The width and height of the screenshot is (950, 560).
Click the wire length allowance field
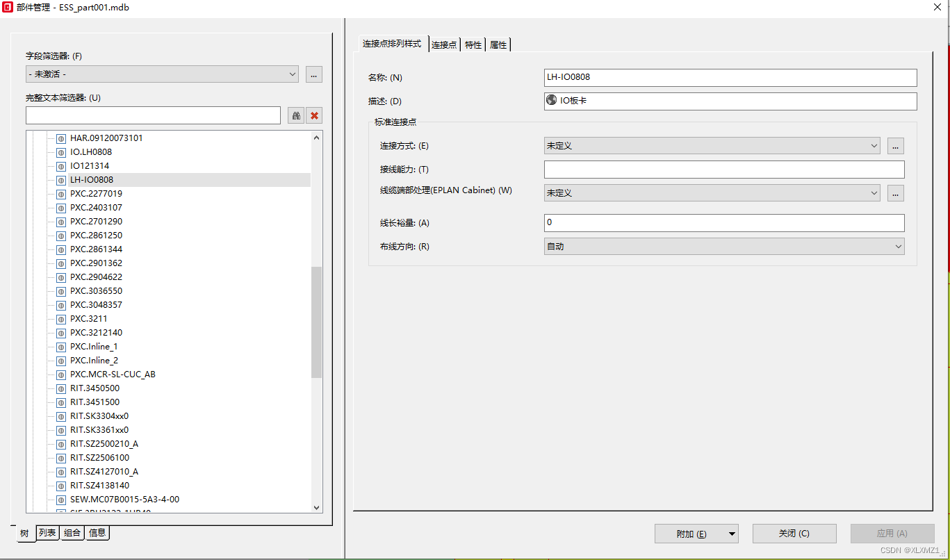(724, 223)
